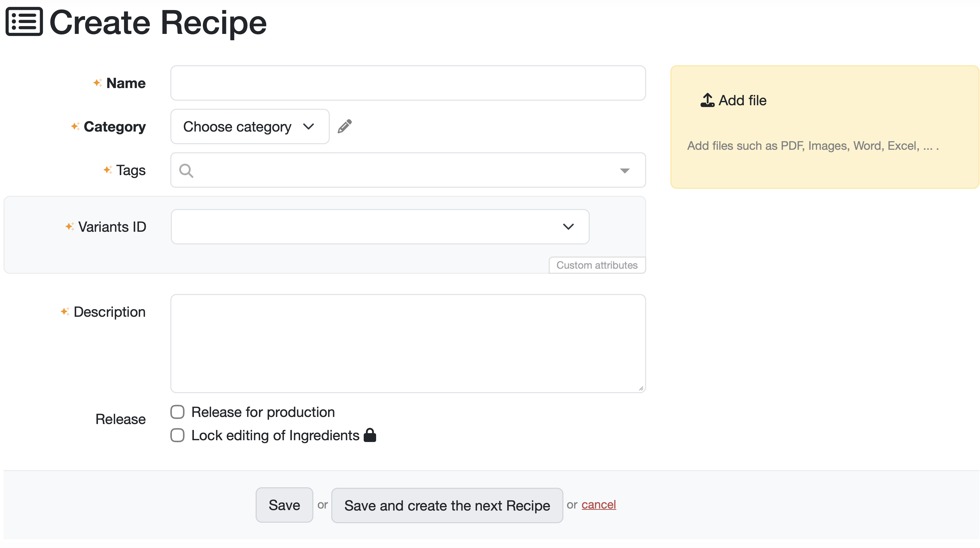Click Save and create the next Recipe
This screenshot has height=548, width=980.
pos(447,505)
